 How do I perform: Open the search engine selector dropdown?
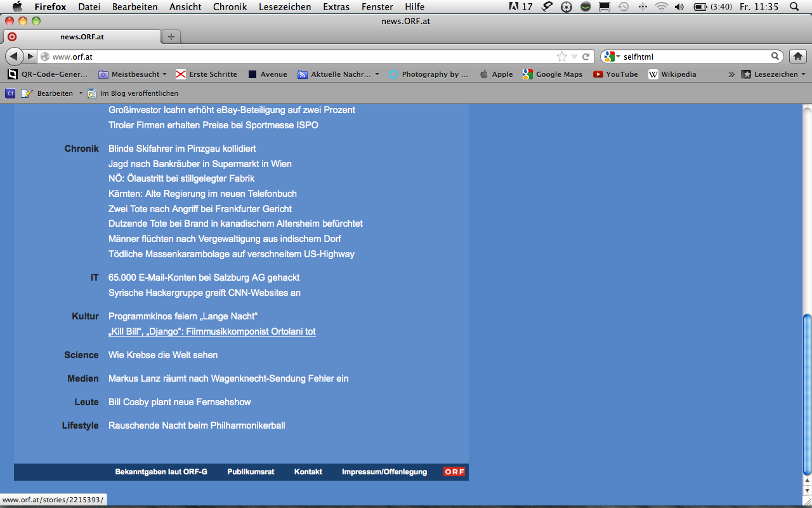click(612, 57)
